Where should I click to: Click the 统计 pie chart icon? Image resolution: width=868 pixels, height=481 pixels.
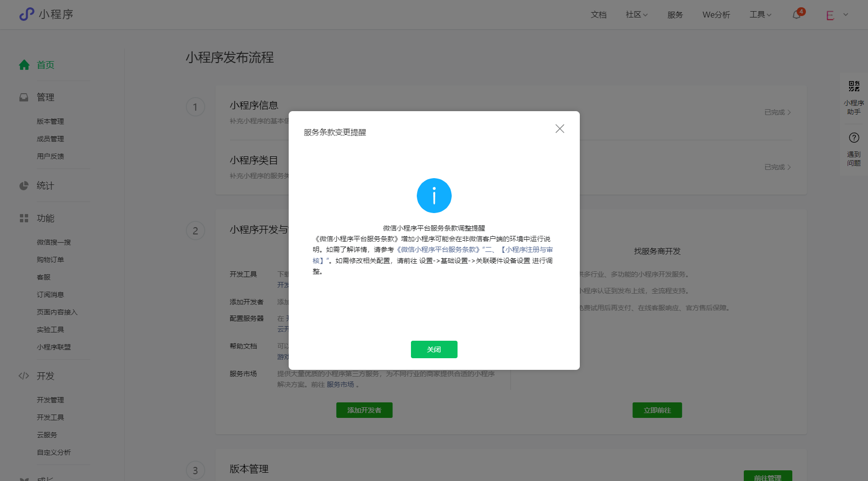point(24,185)
